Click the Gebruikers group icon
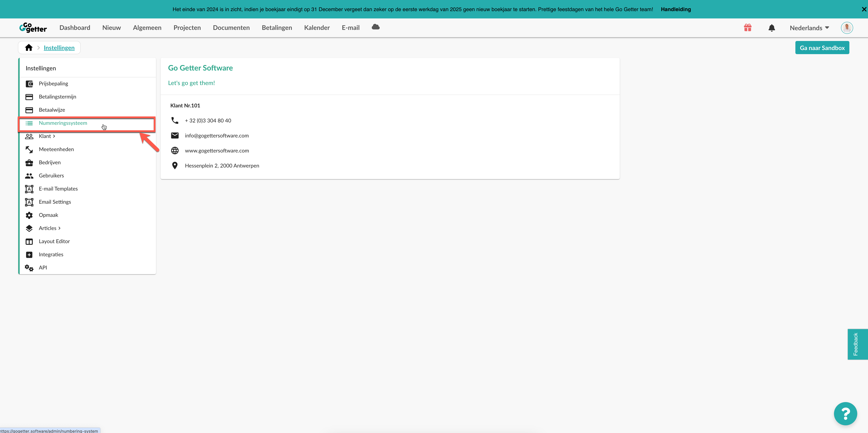This screenshot has height=433, width=868. (x=29, y=175)
